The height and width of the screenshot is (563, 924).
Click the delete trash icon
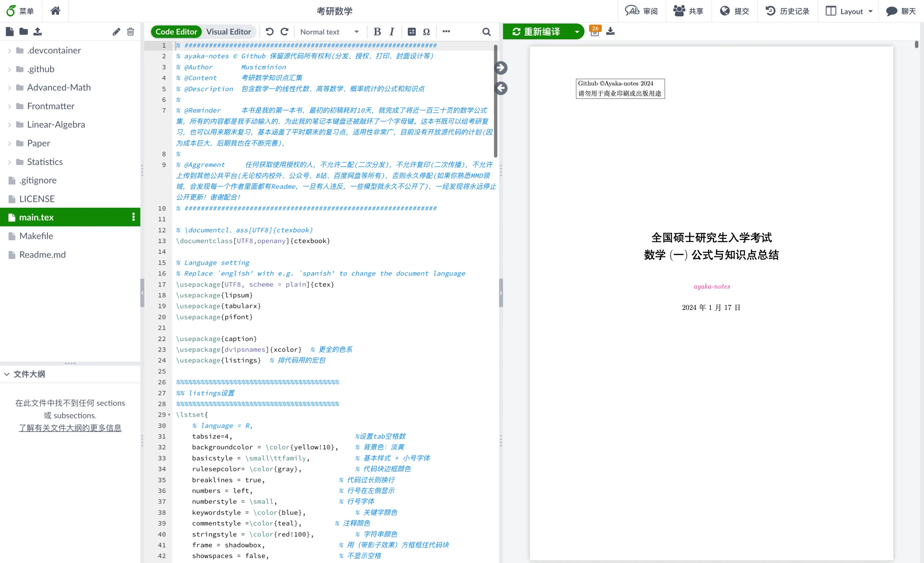tap(130, 31)
